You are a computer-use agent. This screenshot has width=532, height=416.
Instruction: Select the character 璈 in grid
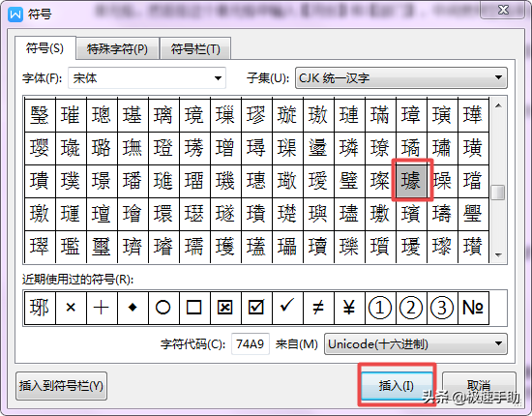pyautogui.click(x=318, y=115)
